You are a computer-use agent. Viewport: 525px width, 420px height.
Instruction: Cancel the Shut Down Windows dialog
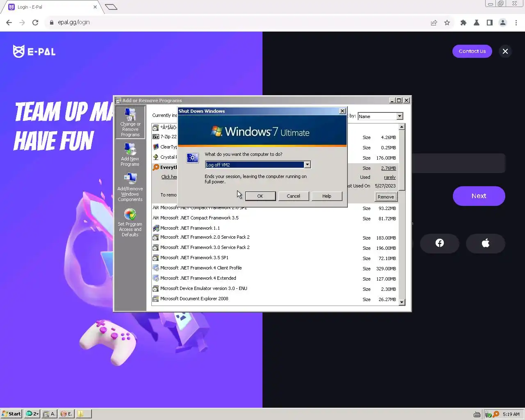click(293, 196)
